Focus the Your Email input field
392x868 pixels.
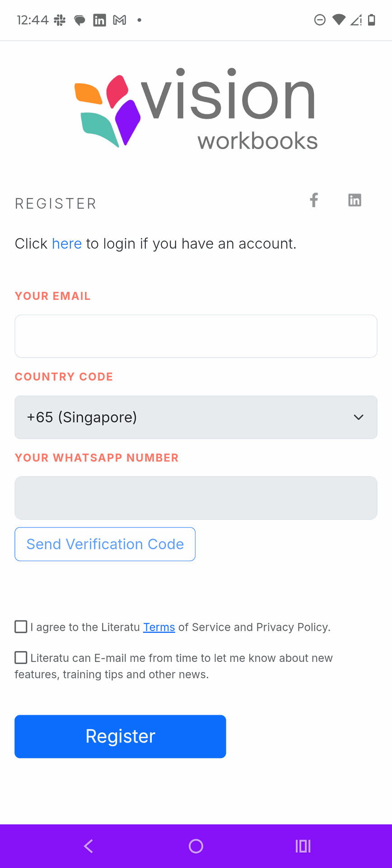196,336
